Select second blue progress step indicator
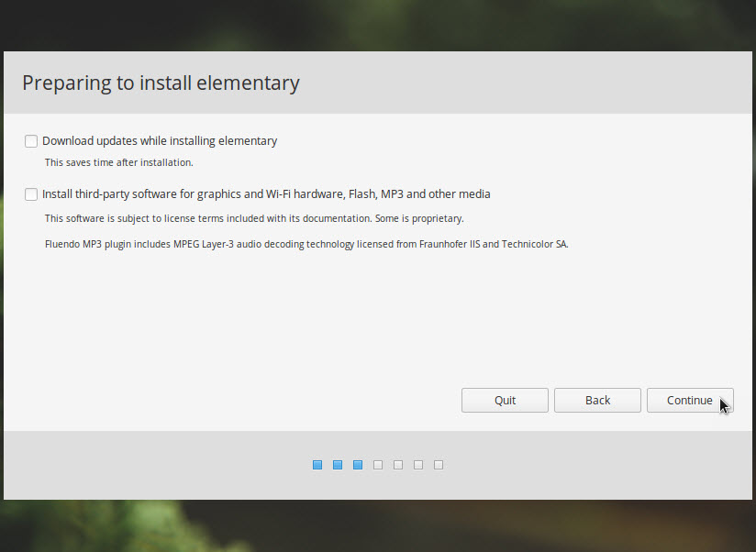 pos(338,465)
